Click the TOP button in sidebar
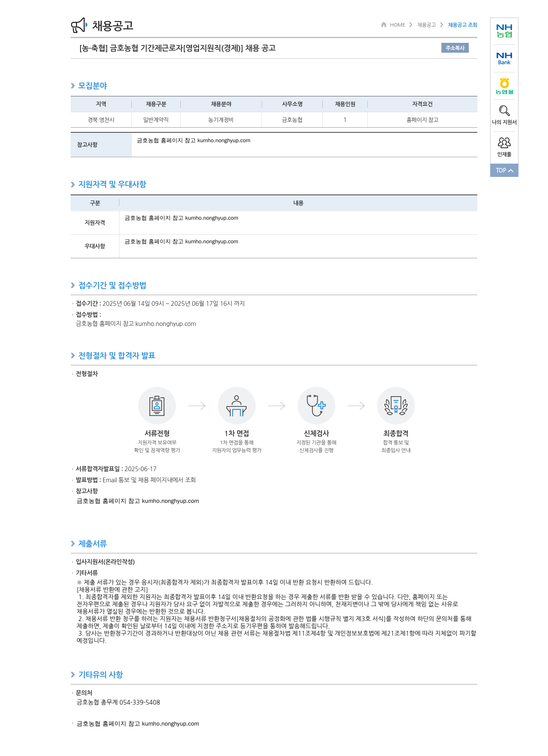Viewport: 548px width, 756px height. pyautogui.click(x=504, y=170)
